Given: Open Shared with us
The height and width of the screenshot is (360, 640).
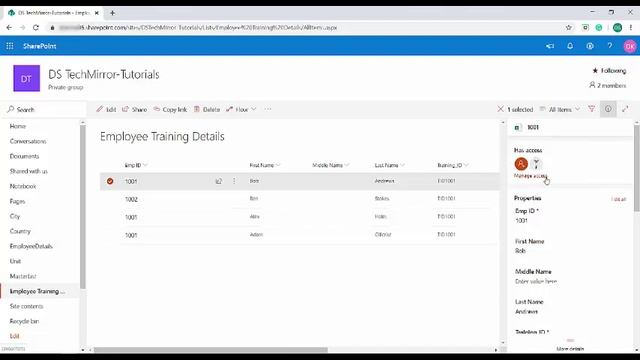Looking at the screenshot, I should point(28,171).
